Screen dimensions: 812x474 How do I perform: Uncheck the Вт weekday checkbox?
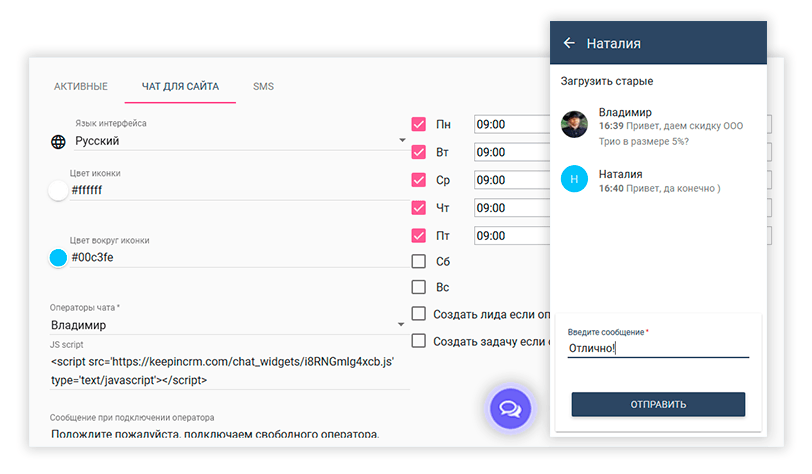pos(418,152)
